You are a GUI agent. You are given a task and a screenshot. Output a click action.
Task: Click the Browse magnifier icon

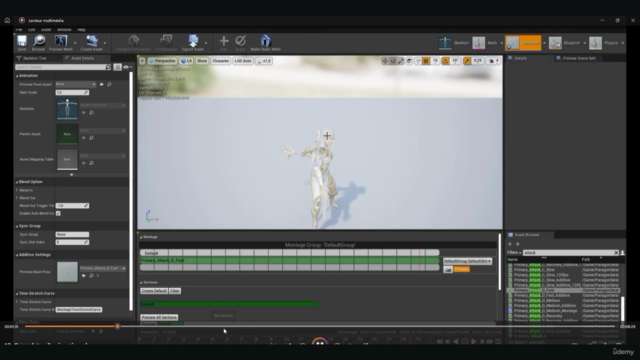tap(39, 41)
